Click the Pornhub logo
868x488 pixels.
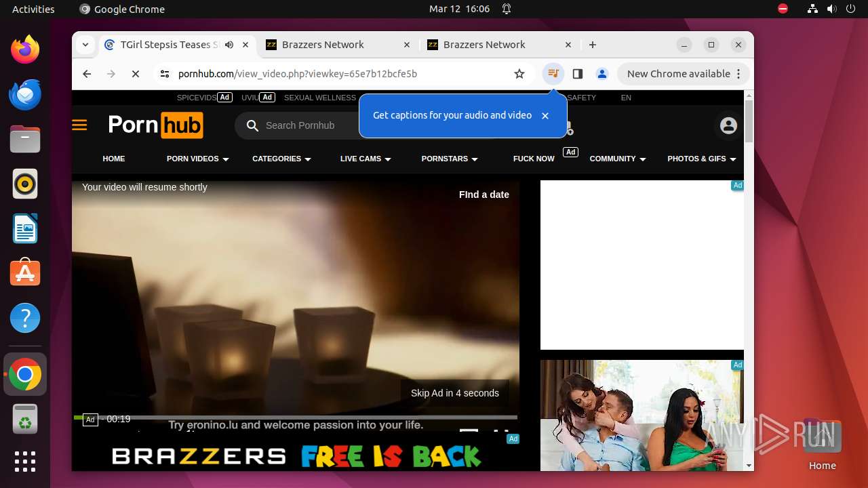click(156, 125)
